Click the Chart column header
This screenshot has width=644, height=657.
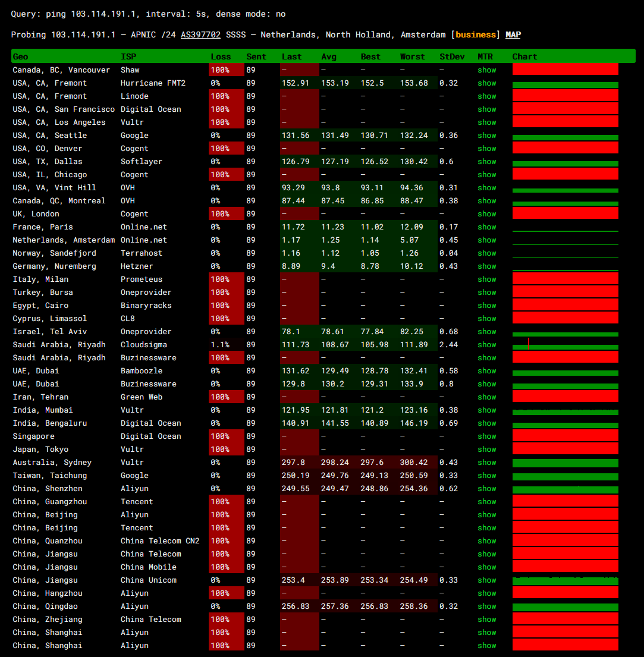(524, 56)
